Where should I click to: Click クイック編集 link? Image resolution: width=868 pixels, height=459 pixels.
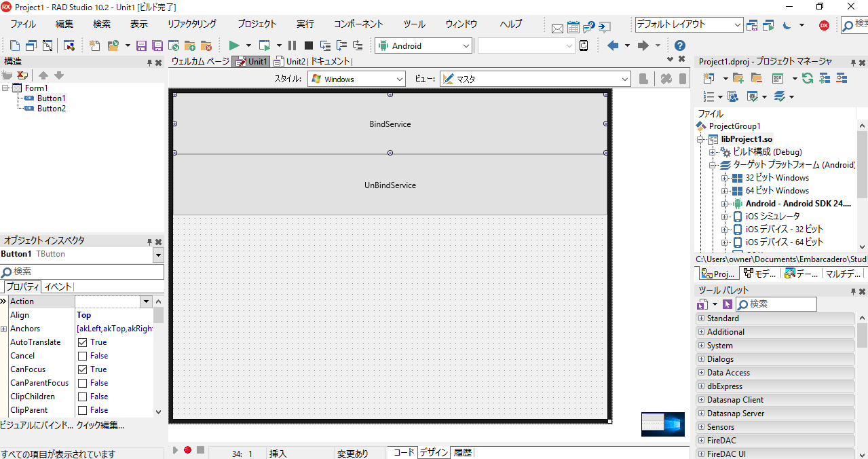point(100,426)
